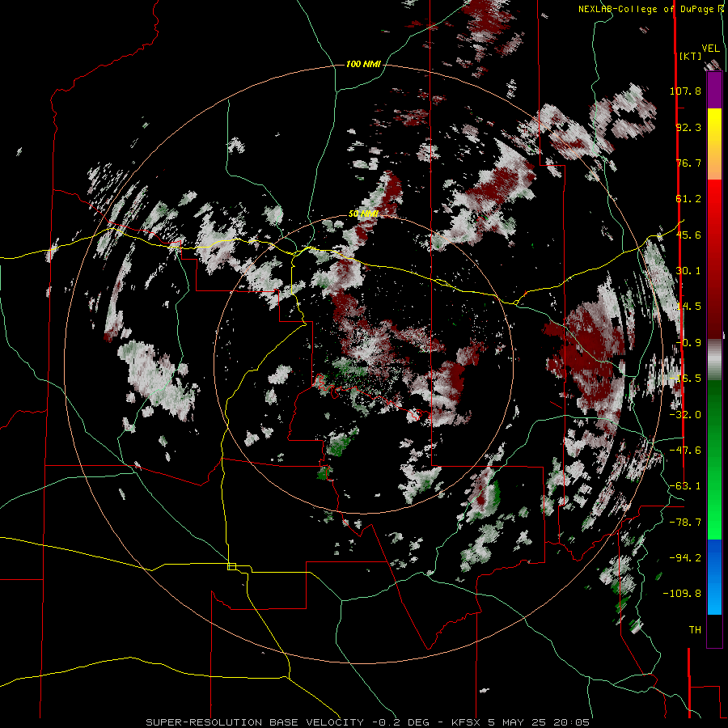Click the 100 NMI range ring label
The width and height of the screenshot is (728, 728).
pos(363,64)
